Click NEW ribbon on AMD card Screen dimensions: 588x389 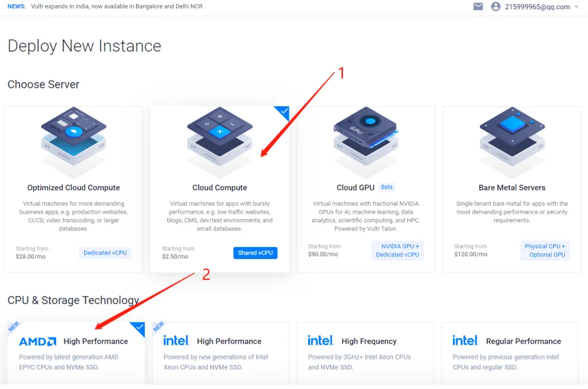(14, 327)
